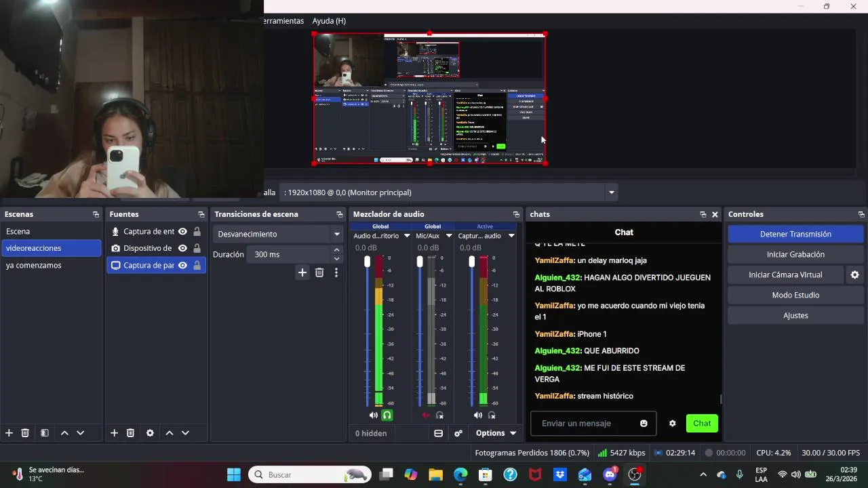
Task: Open transition properties three-dot menu
Action: point(336,272)
